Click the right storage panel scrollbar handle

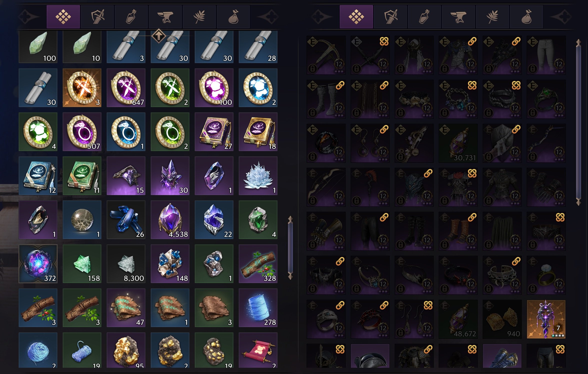[x=578, y=122]
